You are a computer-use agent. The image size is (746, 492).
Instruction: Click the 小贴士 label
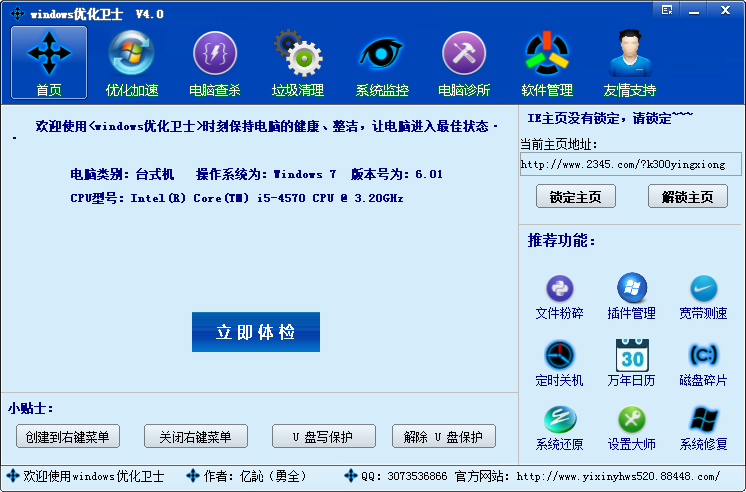pyautogui.click(x=30, y=408)
